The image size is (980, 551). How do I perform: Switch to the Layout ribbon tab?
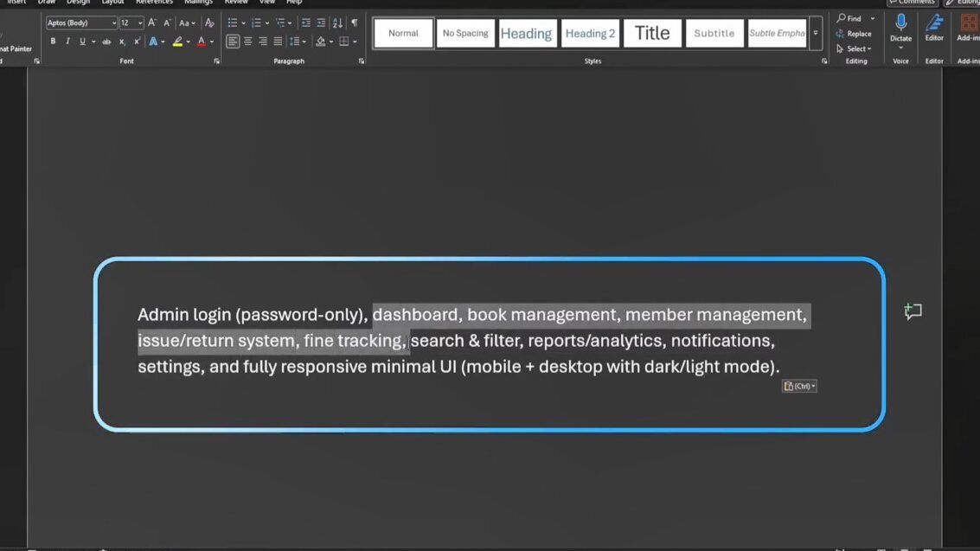(112, 3)
